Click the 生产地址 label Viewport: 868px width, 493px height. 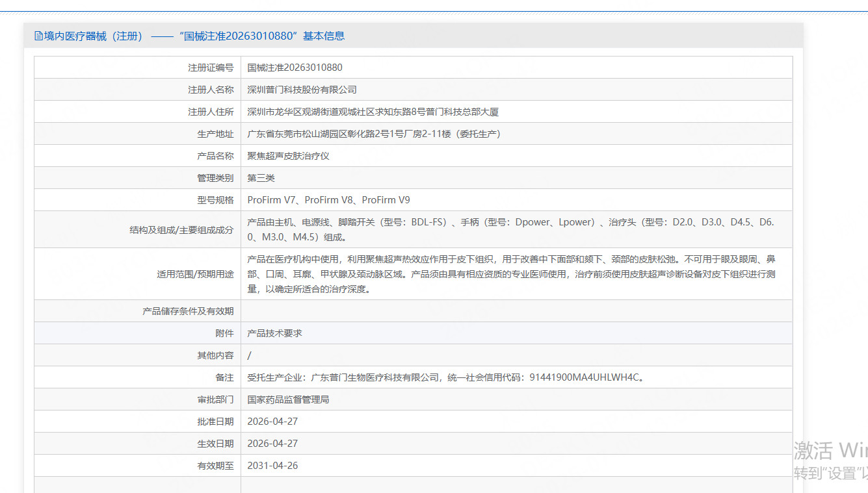215,134
